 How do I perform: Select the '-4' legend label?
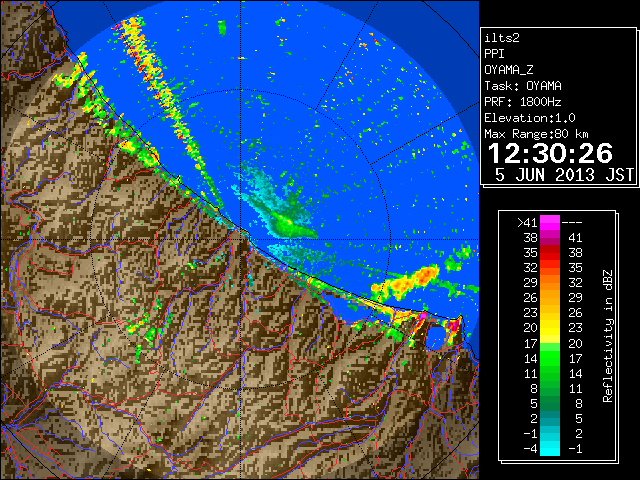(x=530, y=449)
